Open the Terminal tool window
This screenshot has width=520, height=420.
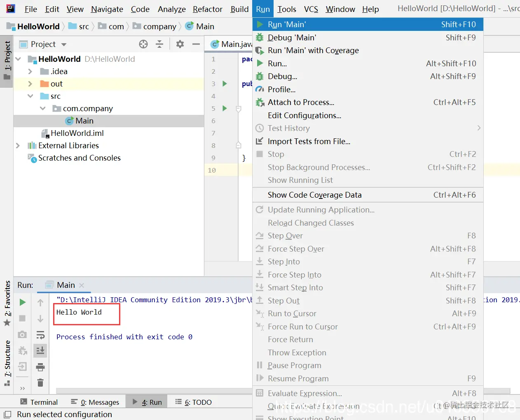pos(39,402)
